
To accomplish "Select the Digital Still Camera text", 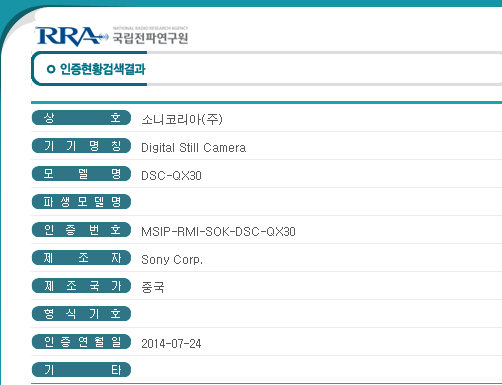I will point(193,148).
